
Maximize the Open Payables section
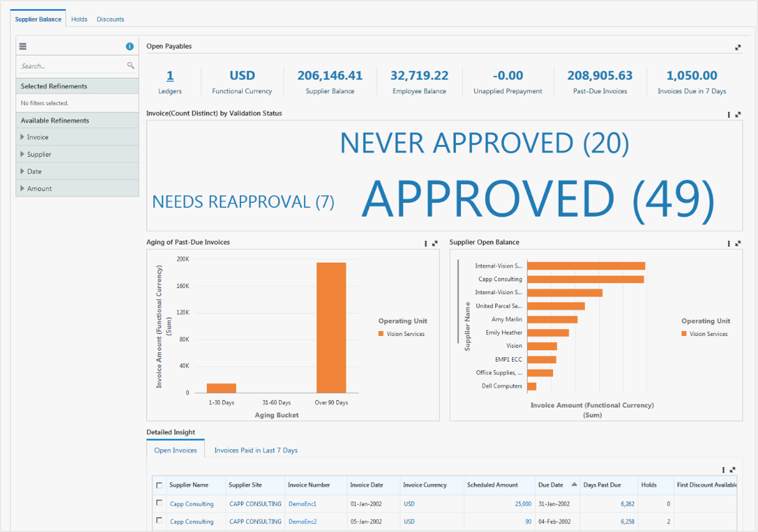738,47
